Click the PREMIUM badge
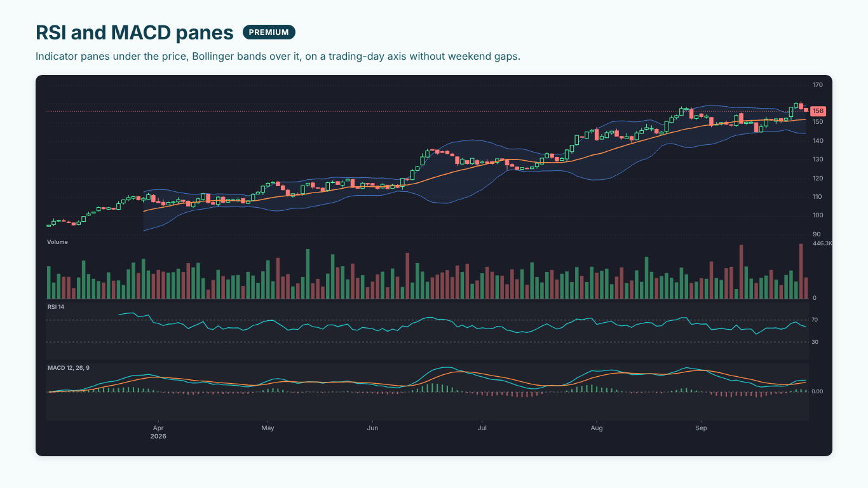Screen dimensions: 868x488 (x=269, y=32)
